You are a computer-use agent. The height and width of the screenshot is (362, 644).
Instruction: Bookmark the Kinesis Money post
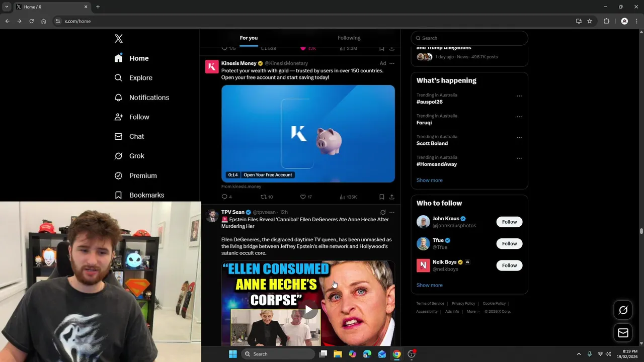[x=382, y=197]
